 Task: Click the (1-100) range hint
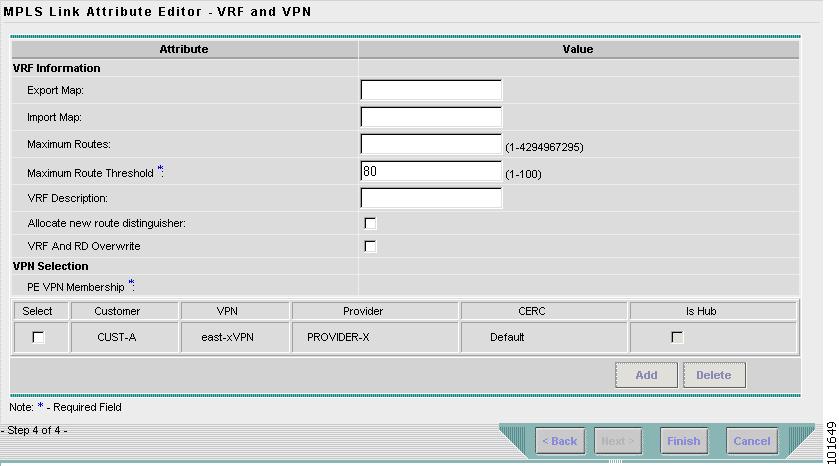[x=523, y=174]
